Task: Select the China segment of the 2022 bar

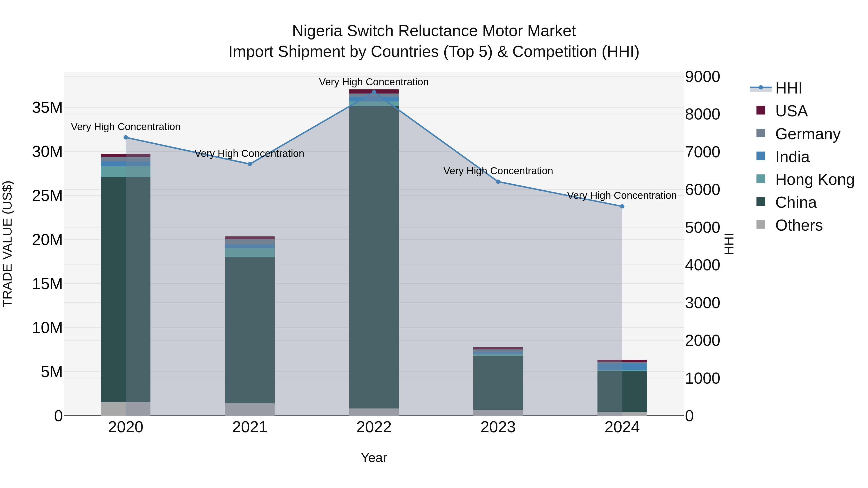Action: click(374, 257)
